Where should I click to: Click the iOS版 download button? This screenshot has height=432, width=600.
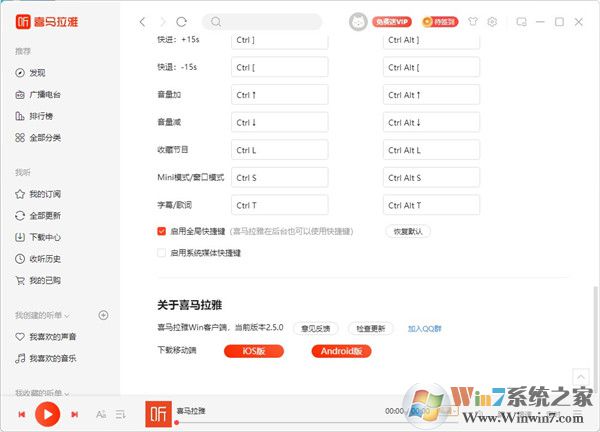tap(254, 351)
